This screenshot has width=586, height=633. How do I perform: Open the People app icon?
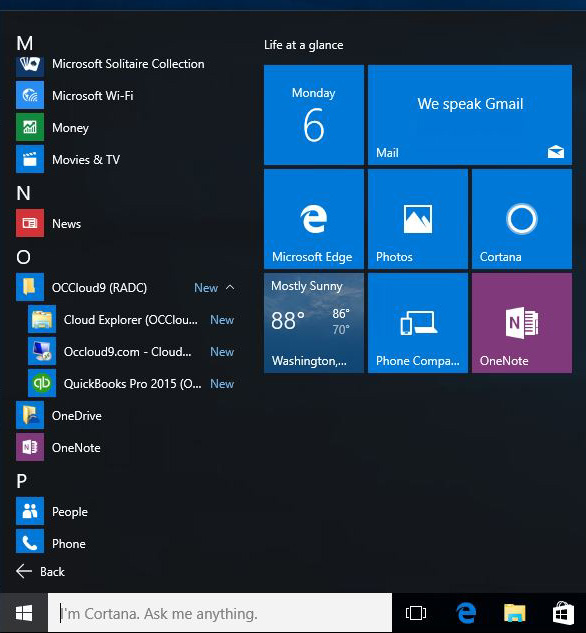(x=30, y=511)
